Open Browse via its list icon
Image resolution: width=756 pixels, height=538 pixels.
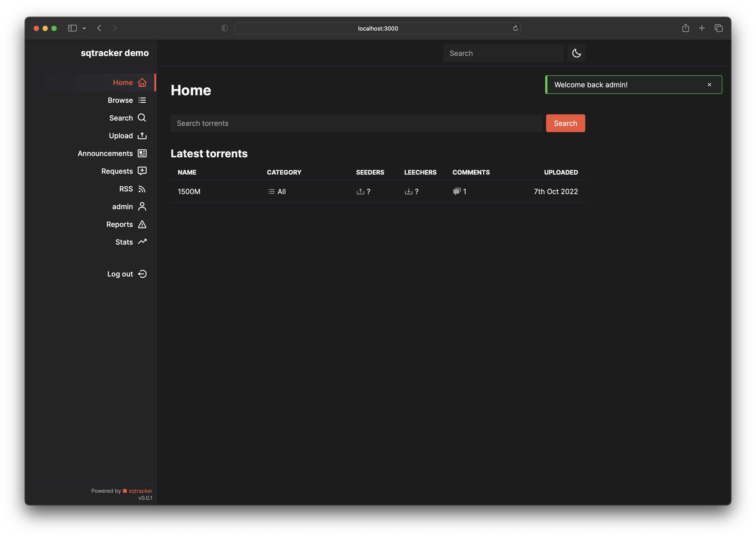pyautogui.click(x=142, y=100)
